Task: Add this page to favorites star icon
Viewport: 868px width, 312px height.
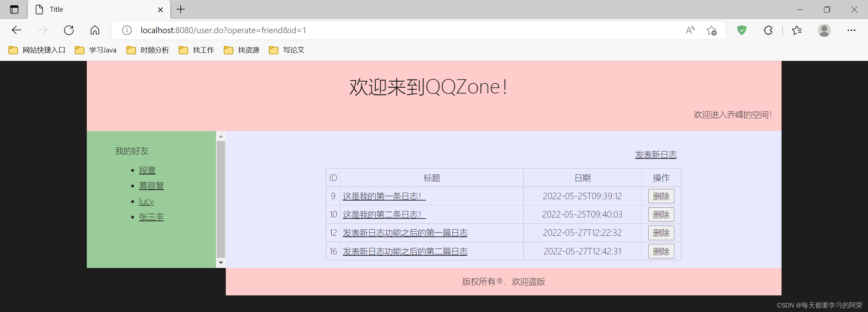Action: [x=711, y=30]
